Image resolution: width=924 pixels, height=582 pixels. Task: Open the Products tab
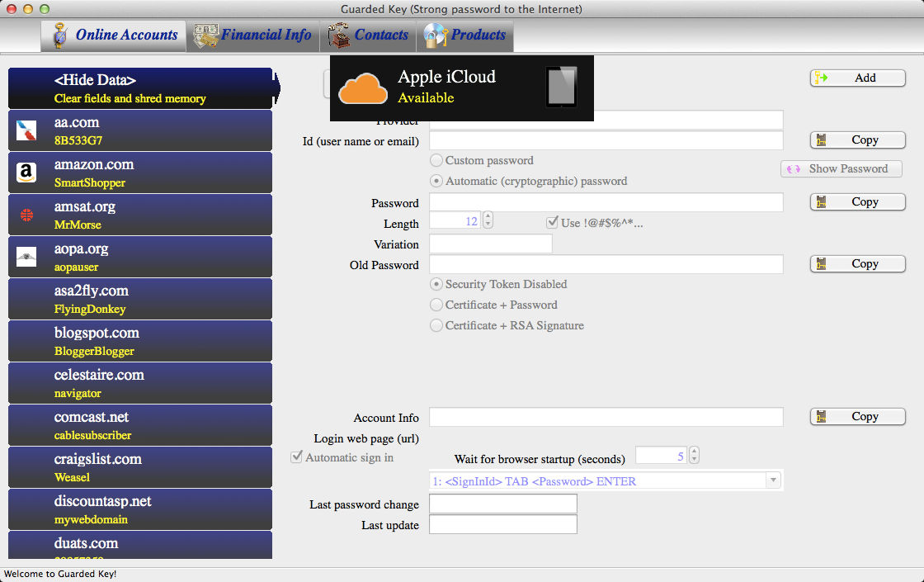[465, 35]
